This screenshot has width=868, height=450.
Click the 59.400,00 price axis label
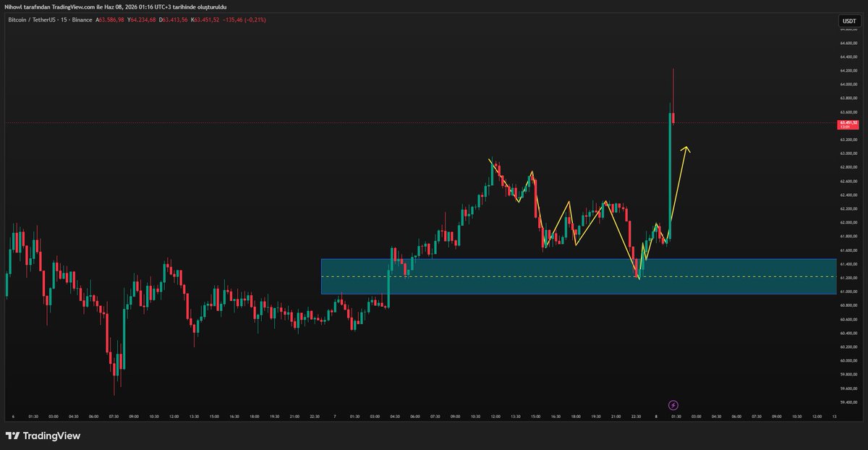[x=849, y=402]
